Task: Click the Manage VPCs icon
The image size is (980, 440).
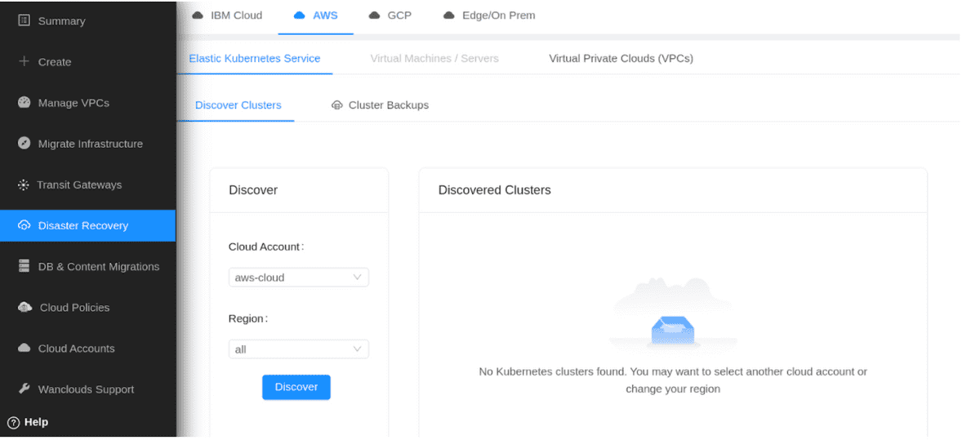Action: coord(24,103)
